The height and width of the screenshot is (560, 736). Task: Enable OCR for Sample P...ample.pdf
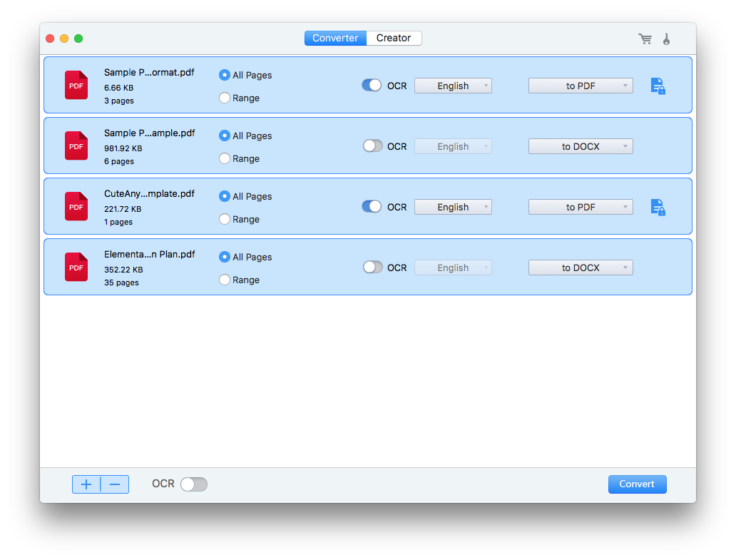click(372, 146)
